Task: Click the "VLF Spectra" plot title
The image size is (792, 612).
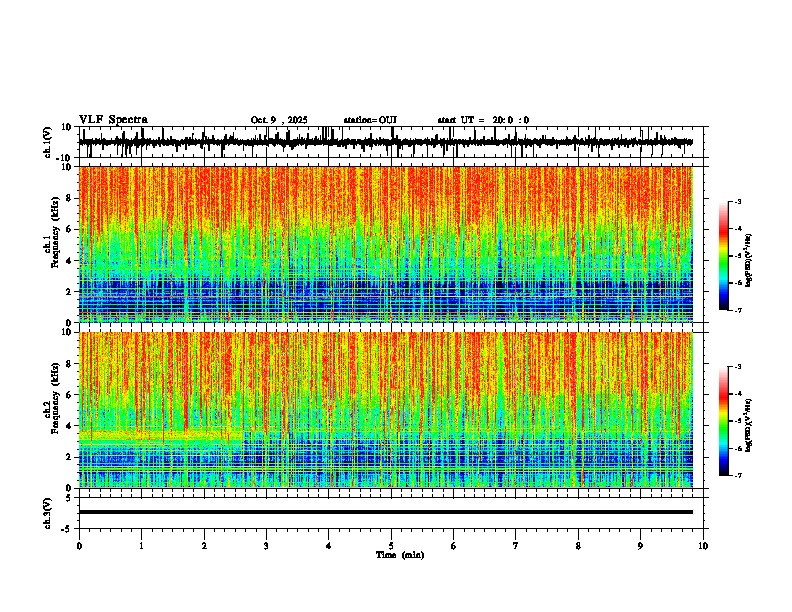Action: point(113,120)
